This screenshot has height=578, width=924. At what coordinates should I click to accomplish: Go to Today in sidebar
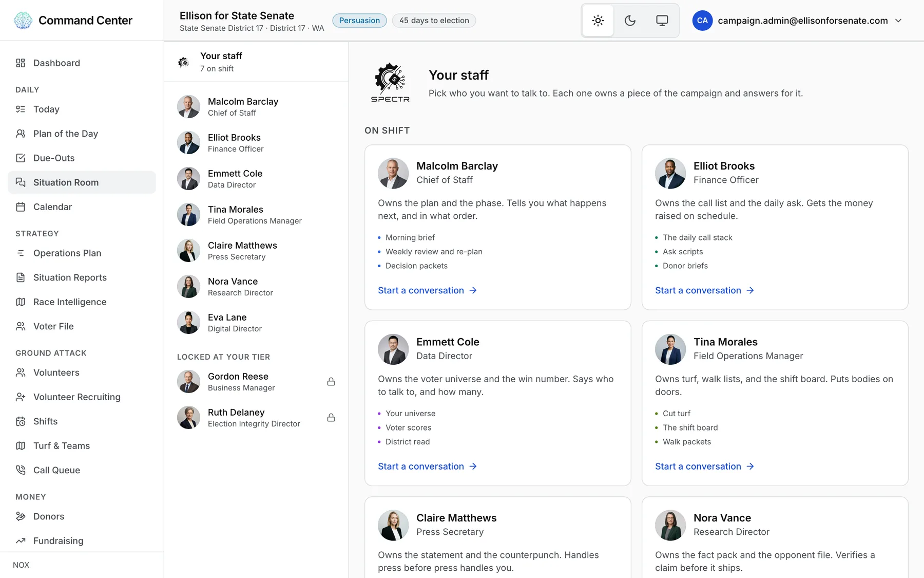pyautogui.click(x=82, y=109)
